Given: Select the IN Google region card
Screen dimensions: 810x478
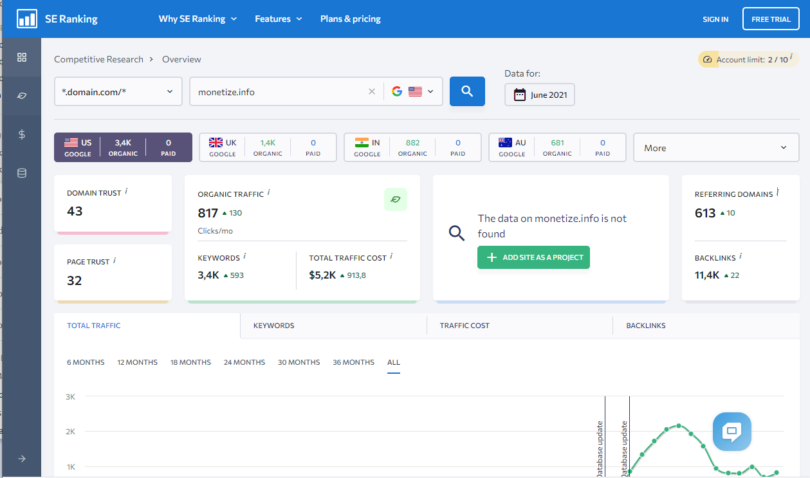Looking at the screenshot, I should point(412,147).
